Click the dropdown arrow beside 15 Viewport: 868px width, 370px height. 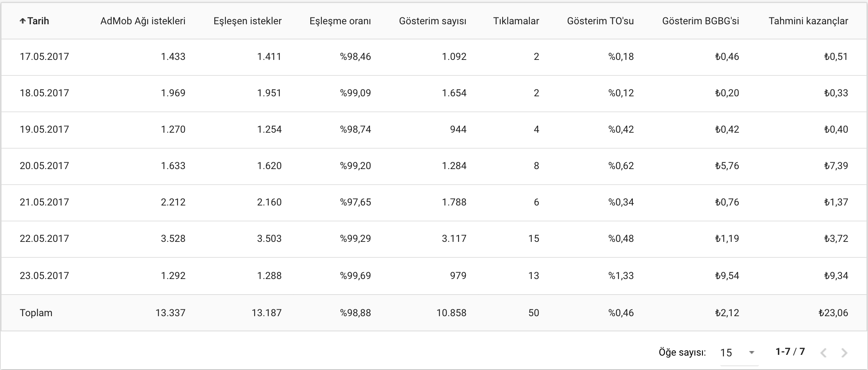[x=752, y=353]
